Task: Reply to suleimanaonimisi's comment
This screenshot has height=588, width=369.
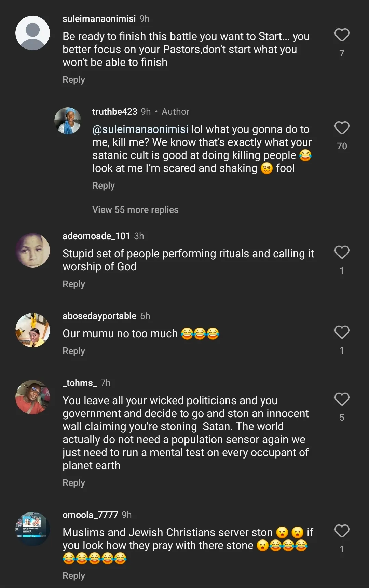Action: point(74,80)
